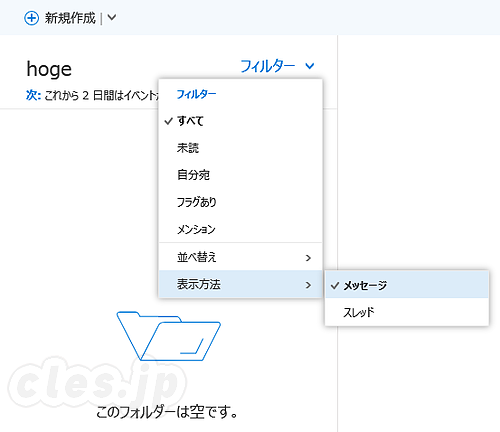Open the フィルター dropdown link

(x=267, y=66)
